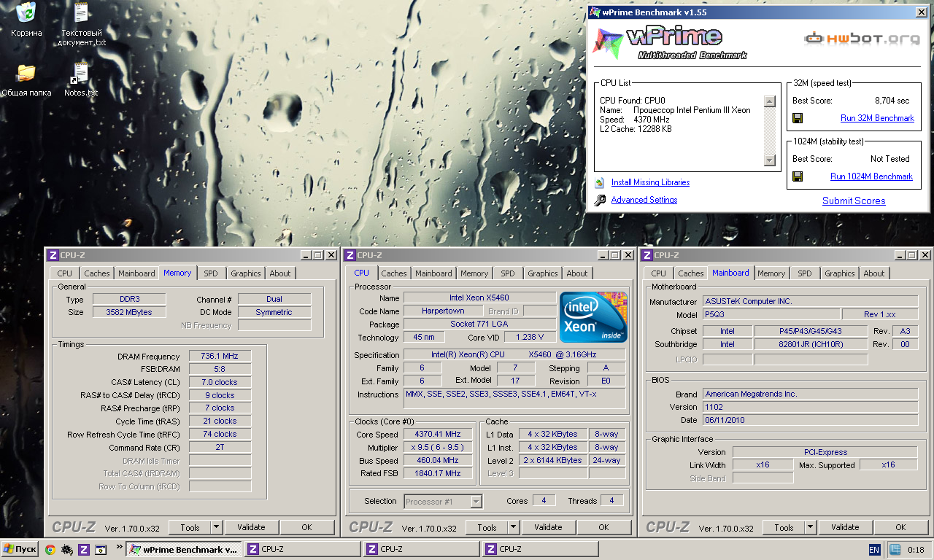The image size is (934, 560).
Task: Click Manufacturer field ASUSTeK Computer INC.
Action: coord(810,301)
